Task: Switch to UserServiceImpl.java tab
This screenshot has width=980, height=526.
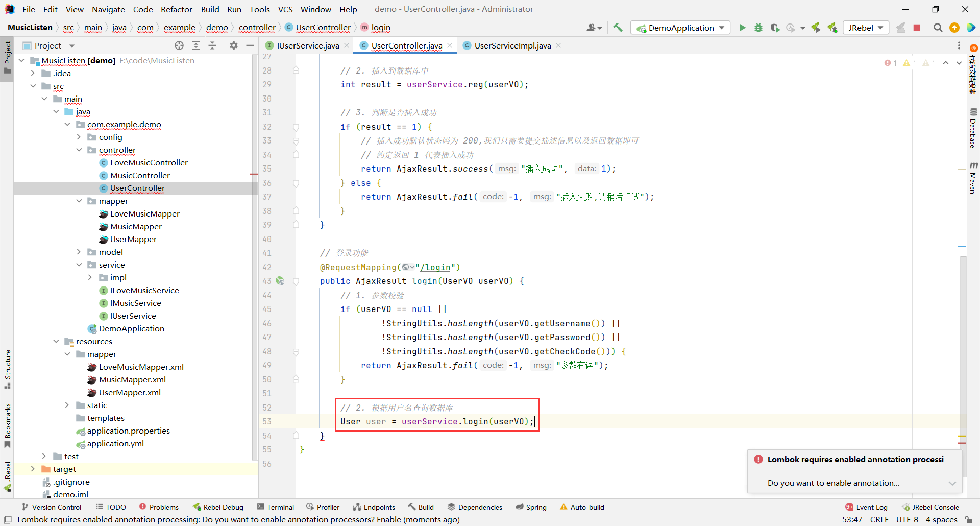Action: [512, 45]
